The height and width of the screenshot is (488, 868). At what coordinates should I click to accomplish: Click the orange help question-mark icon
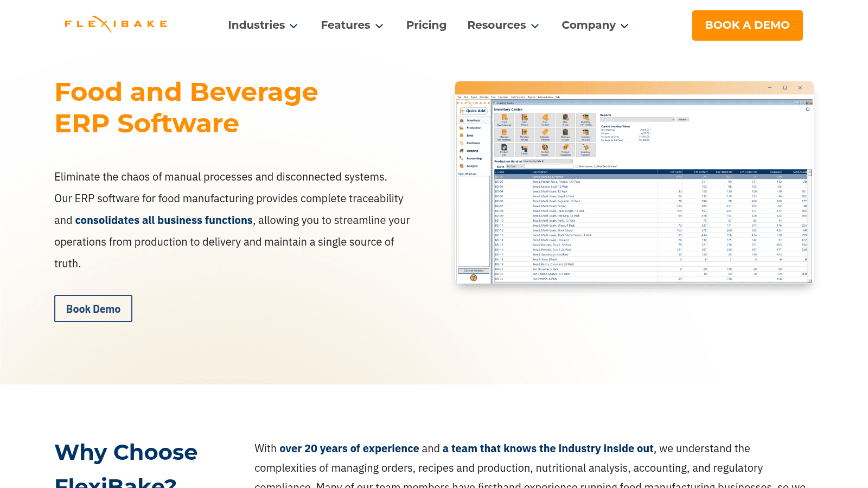click(x=474, y=278)
